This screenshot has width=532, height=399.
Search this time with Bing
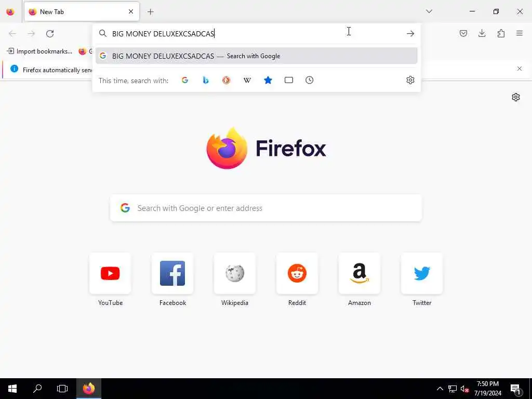(x=206, y=81)
